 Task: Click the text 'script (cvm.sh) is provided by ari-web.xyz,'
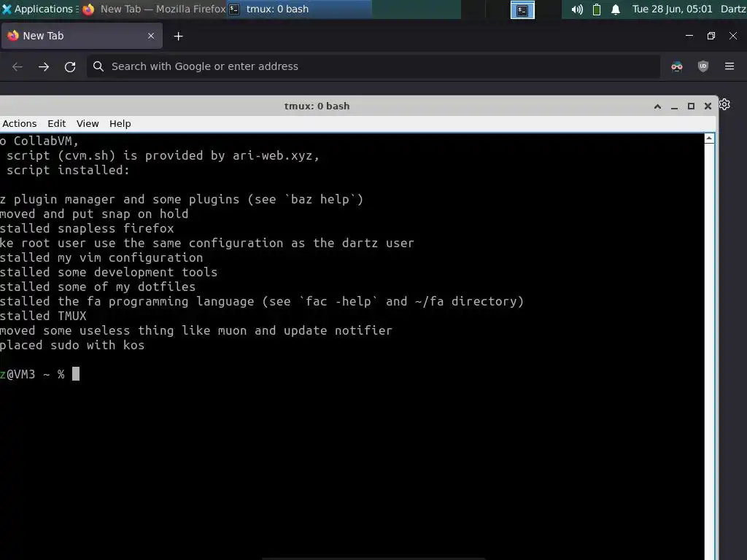click(x=163, y=156)
